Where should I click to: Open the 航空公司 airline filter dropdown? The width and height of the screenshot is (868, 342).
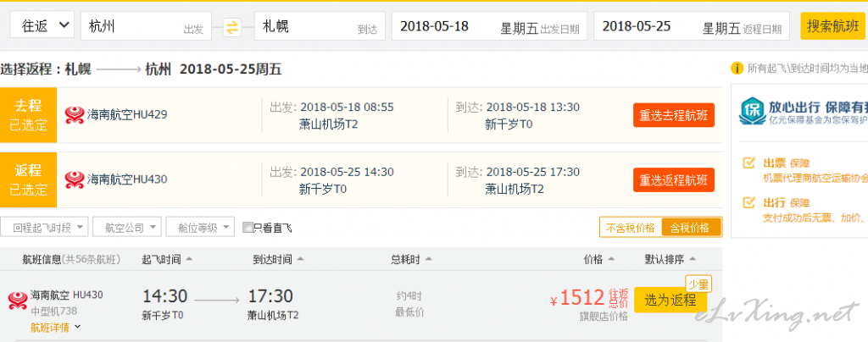click(x=127, y=228)
